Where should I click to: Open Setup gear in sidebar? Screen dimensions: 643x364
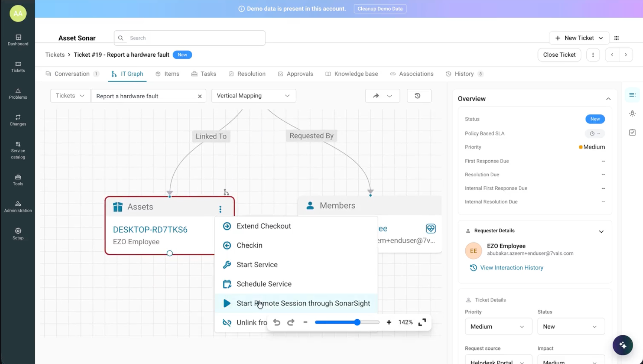click(18, 233)
